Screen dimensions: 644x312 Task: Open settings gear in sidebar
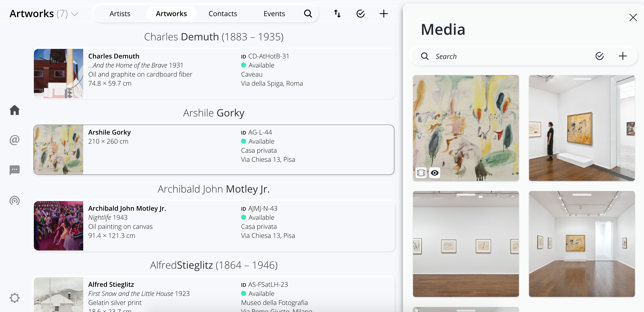(x=15, y=298)
